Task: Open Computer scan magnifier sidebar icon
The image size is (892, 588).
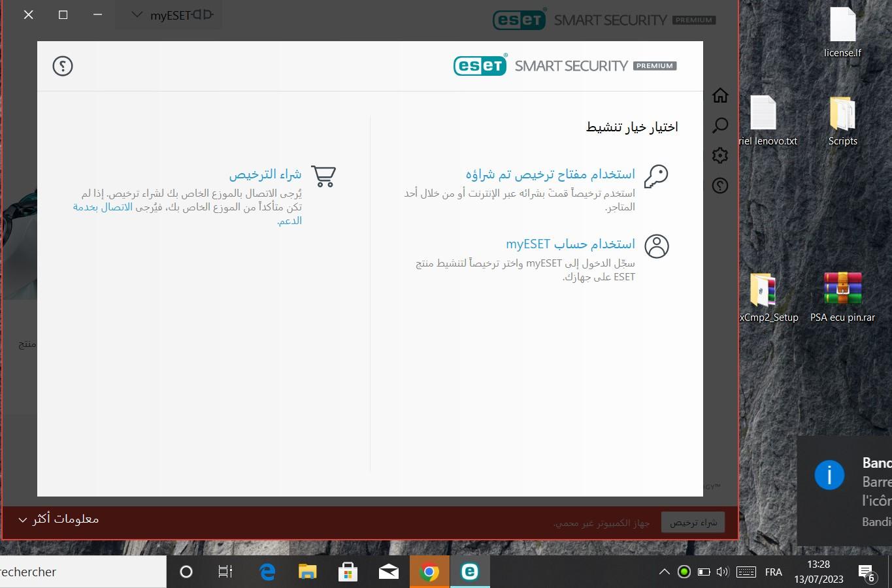Action: coord(720,125)
